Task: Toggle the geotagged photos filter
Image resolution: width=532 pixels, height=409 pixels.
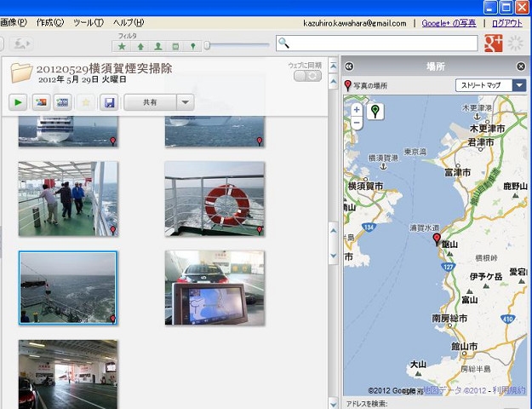Action: point(193,46)
